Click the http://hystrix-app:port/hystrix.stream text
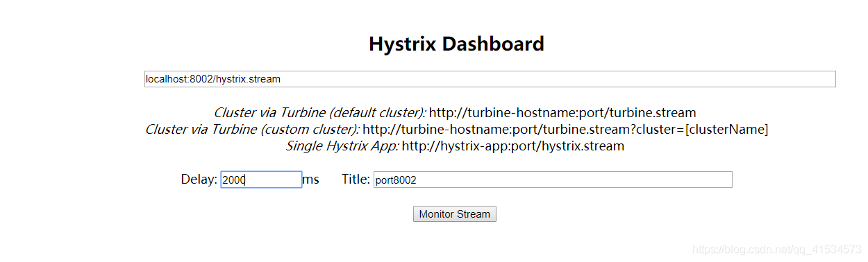868x262 pixels. [513, 146]
